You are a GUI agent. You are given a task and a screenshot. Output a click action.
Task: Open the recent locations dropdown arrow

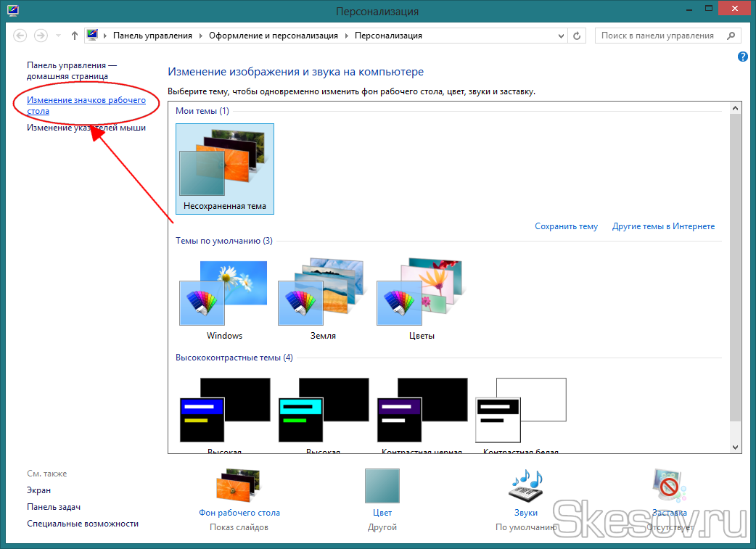point(58,36)
